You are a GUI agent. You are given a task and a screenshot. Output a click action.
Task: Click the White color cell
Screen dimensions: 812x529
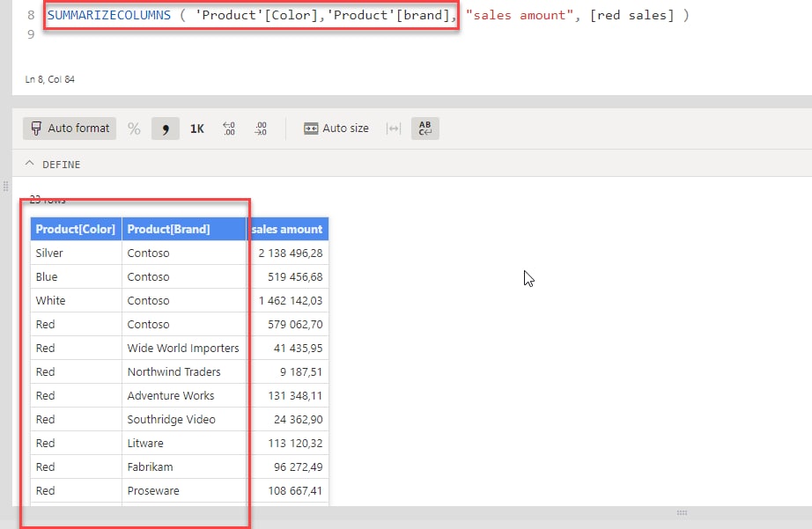click(76, 301)
